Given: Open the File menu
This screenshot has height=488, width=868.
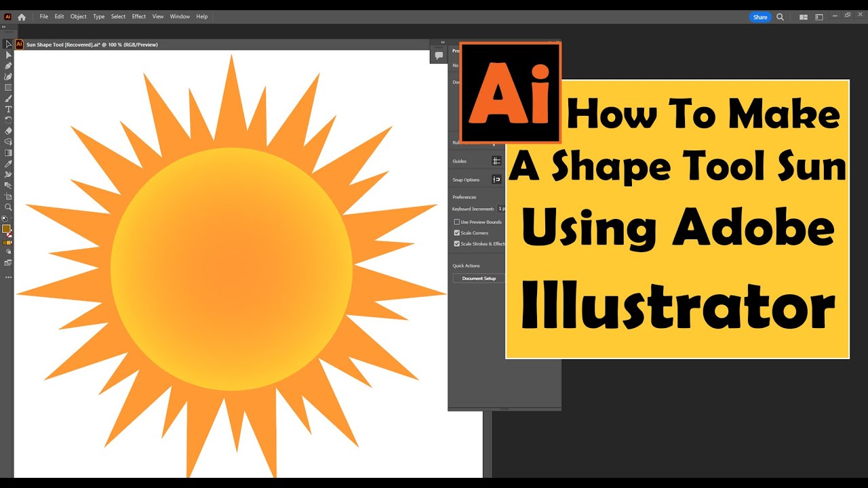Looking at the screenshot, I should [x=43, y=16].
